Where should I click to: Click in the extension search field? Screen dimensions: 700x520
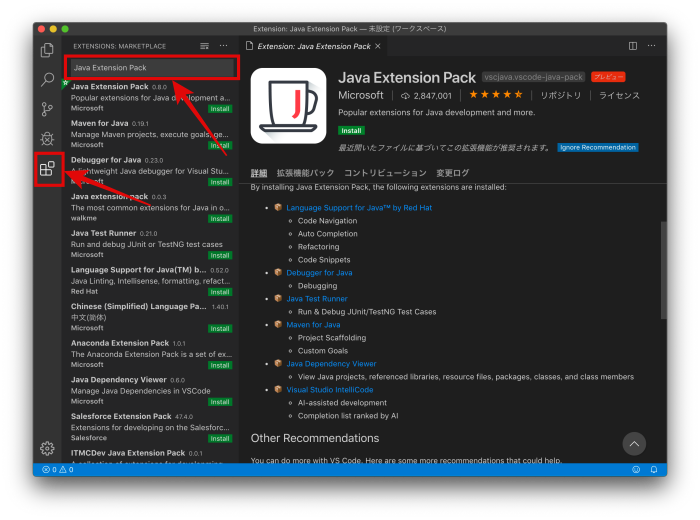tap(152, 68)
